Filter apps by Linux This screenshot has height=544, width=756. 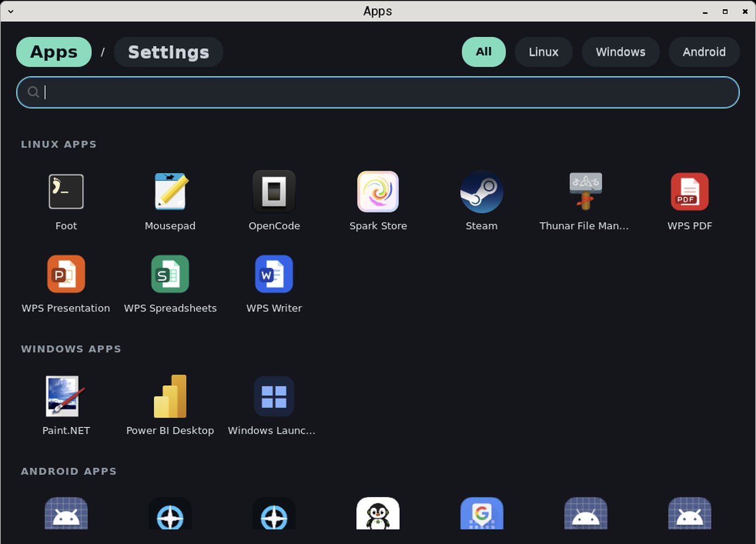click(x=544, y=52)
